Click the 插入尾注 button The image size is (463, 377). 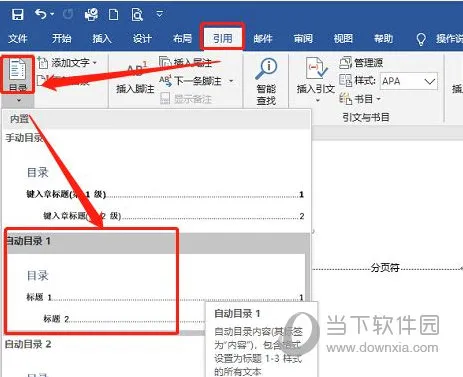point(186,62)
